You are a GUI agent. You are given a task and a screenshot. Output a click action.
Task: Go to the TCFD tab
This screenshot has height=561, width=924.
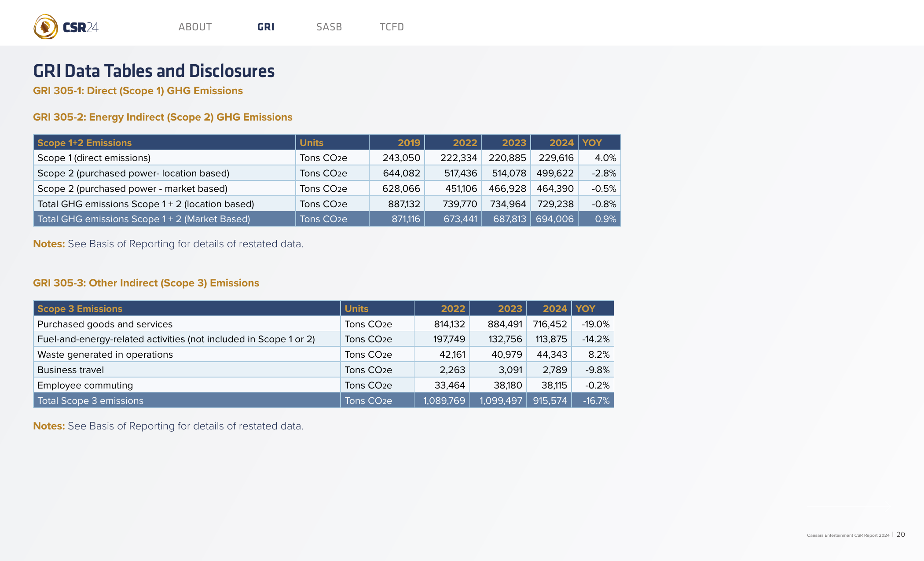[392, 27]
